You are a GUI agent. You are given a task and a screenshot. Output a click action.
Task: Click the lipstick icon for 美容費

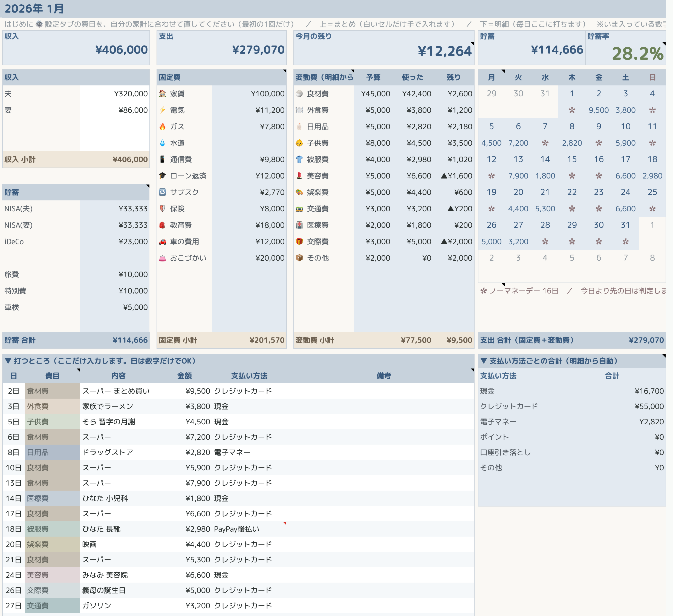pyautogui.click(x=299, y=175)
